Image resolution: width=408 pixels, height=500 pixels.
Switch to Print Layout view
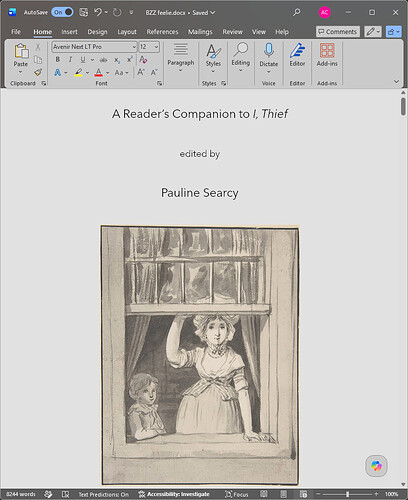point(284,494)
